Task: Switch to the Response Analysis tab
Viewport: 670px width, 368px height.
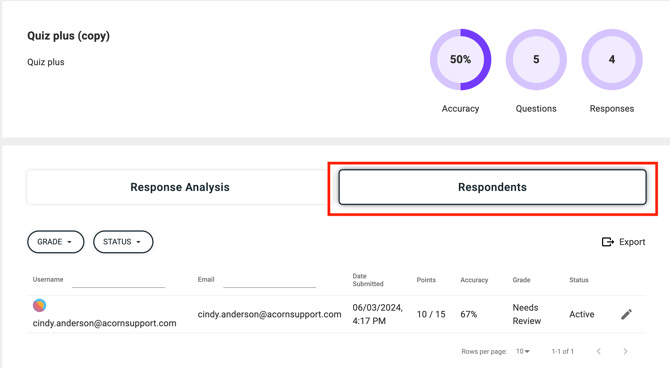Action: (x=180, y=187)
